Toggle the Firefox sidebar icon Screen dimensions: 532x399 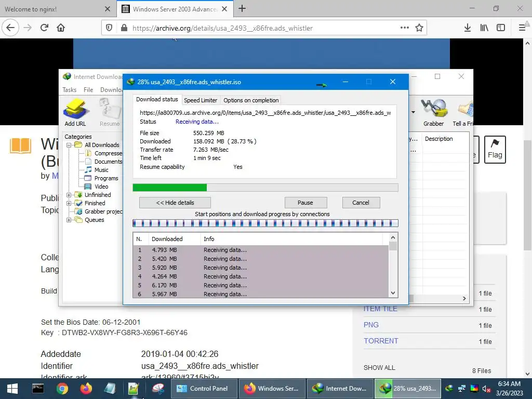click(501, 28)
